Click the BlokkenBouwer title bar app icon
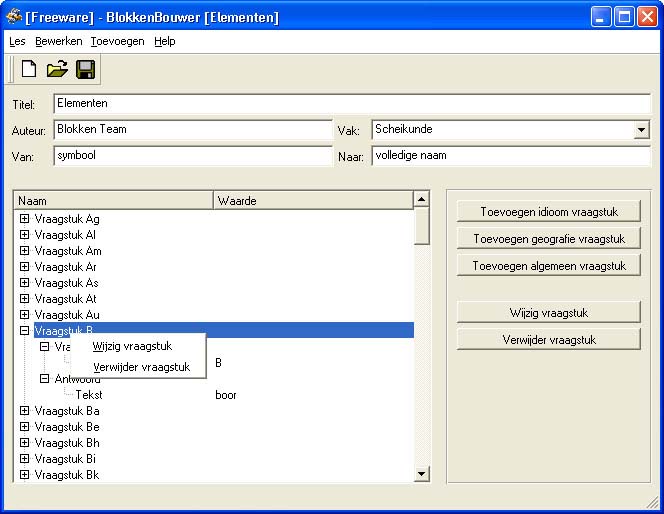The height and width of the screenshot is (514, 664). tap(14, 17)
